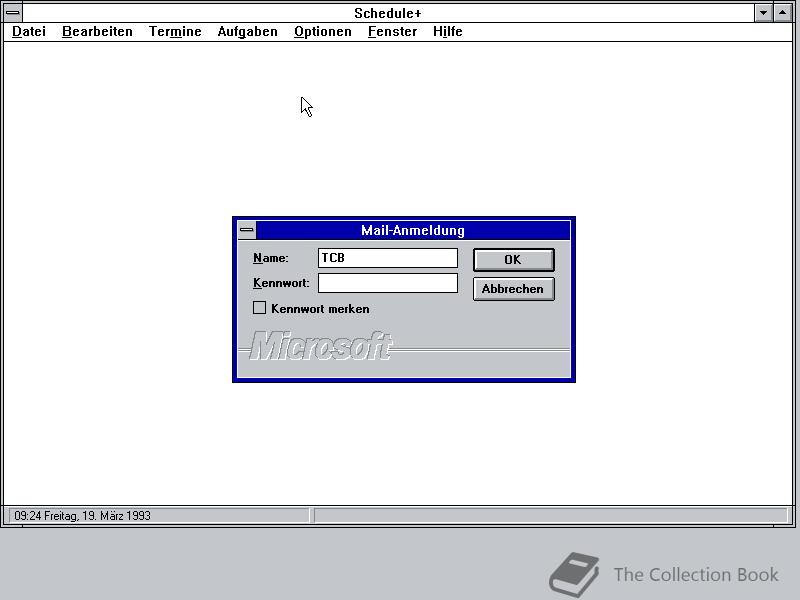The height and width of the screenshot is (600, 800).
Task: Confirm login with the OK button
Action: pos(513,260)
